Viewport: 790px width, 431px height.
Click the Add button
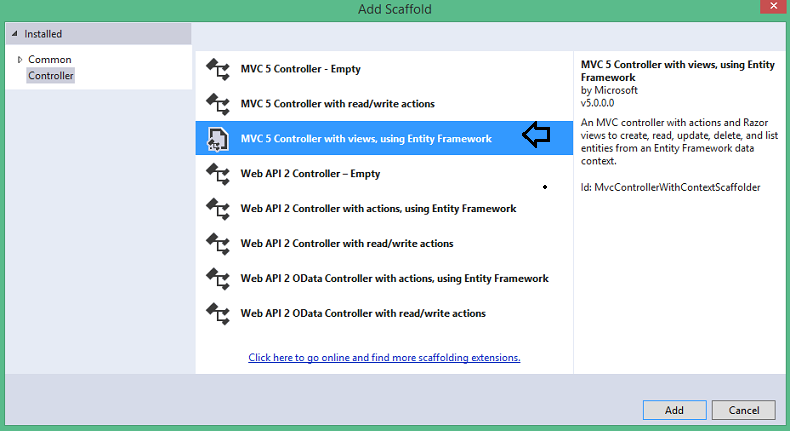click(674, 410)
